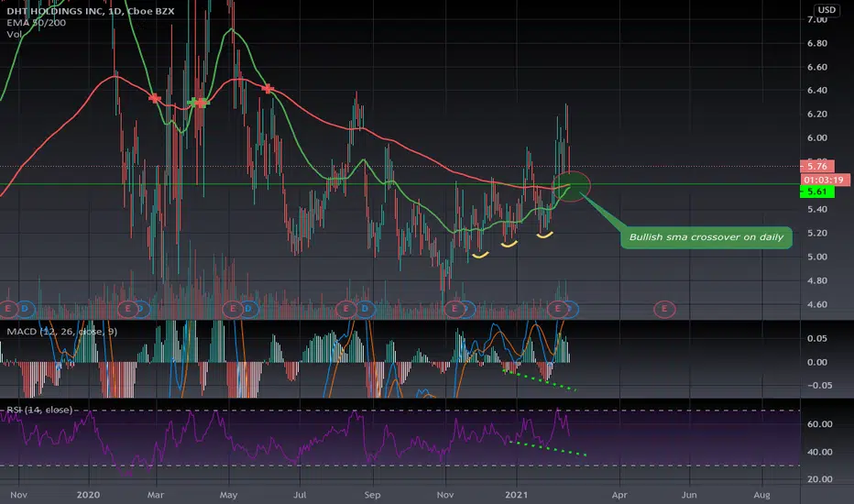Viewport: 854px width, 504px height.
Task: Click the red 5.76 current price label
Action: [816, 166]
